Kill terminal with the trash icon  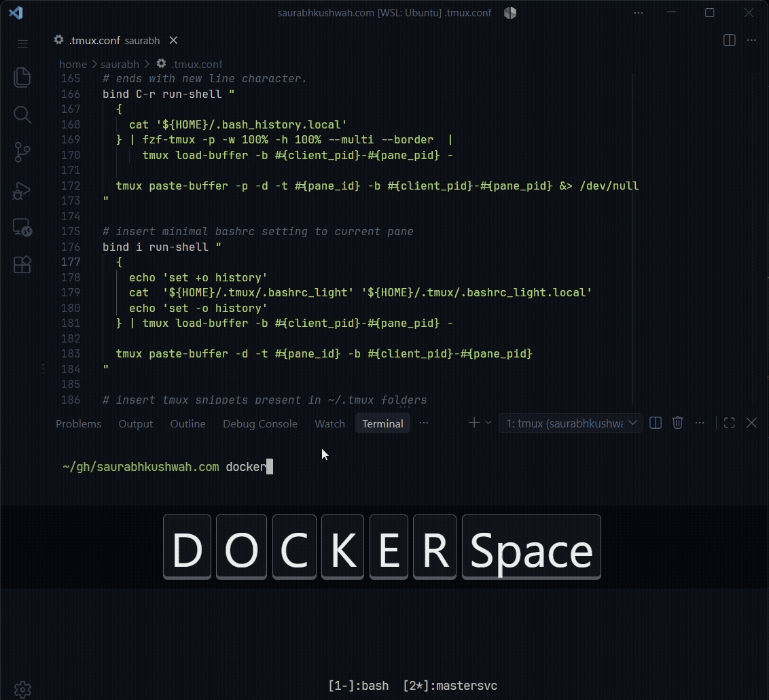677,423
